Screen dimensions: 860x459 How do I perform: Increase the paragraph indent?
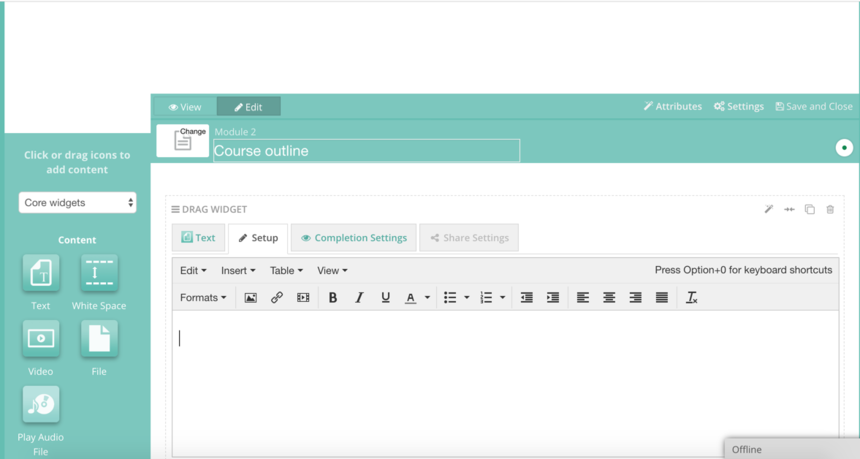click(x=553, y=298)
